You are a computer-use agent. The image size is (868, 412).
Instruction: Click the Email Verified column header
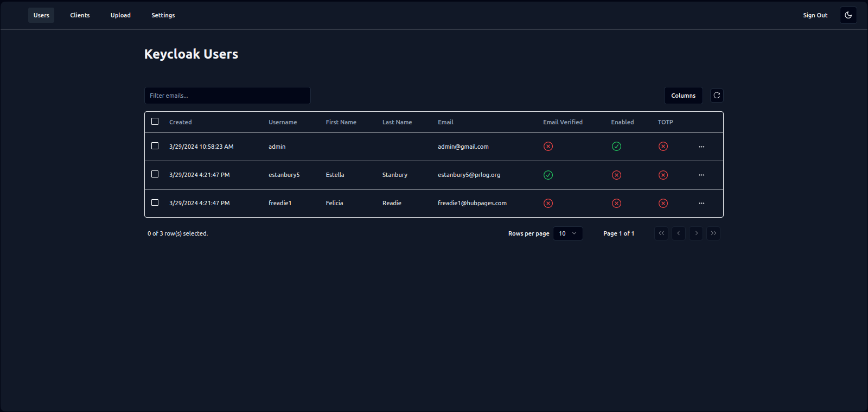(563, 122)
